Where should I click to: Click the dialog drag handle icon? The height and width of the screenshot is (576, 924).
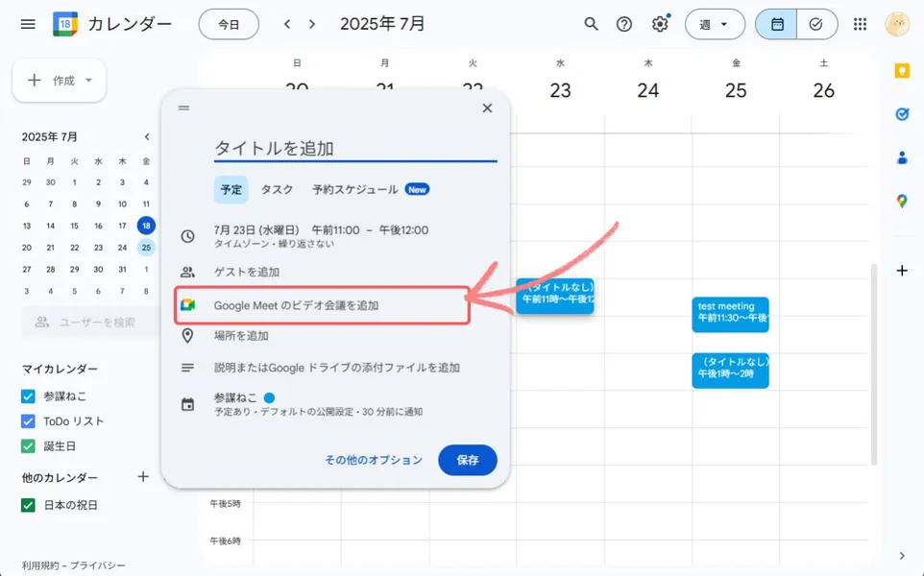tap(183, 108)
